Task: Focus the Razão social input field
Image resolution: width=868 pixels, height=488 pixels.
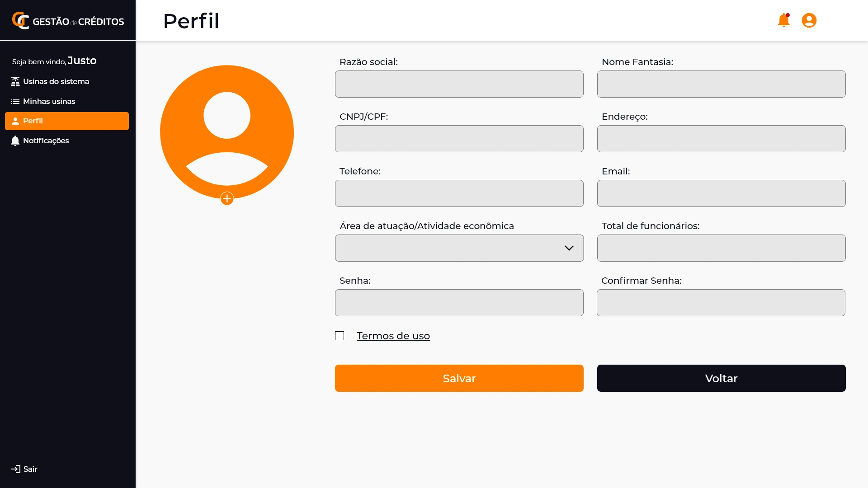Action: pyautogui.click(x=459, y=84)
